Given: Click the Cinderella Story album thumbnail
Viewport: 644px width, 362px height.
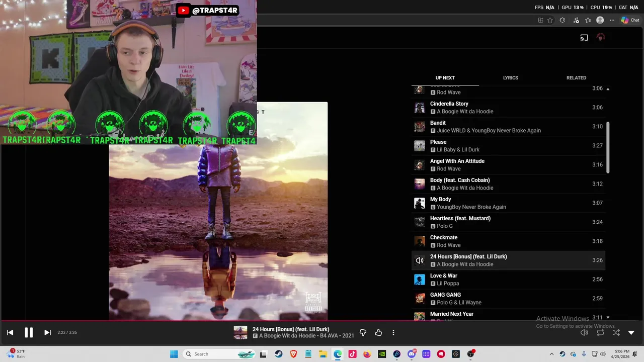Looking at the screenshot, I should point(420,108).
